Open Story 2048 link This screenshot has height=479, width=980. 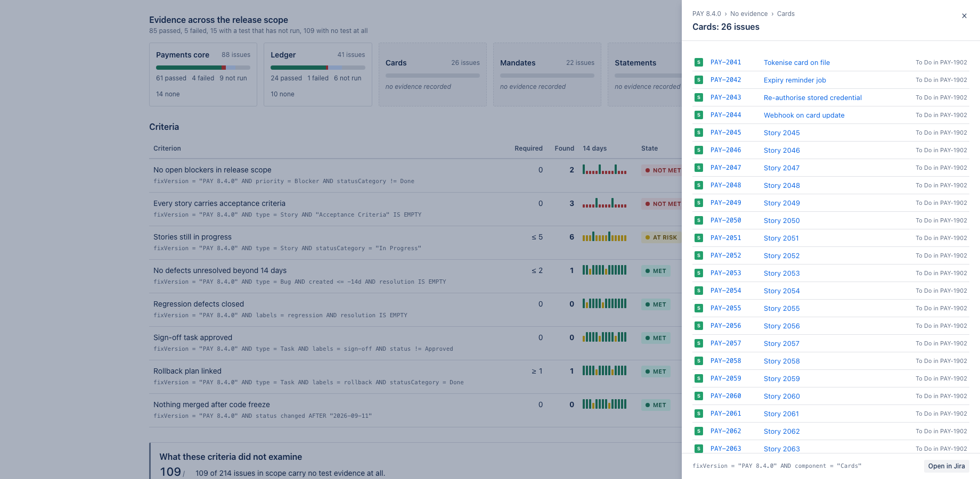pos(782,185)
